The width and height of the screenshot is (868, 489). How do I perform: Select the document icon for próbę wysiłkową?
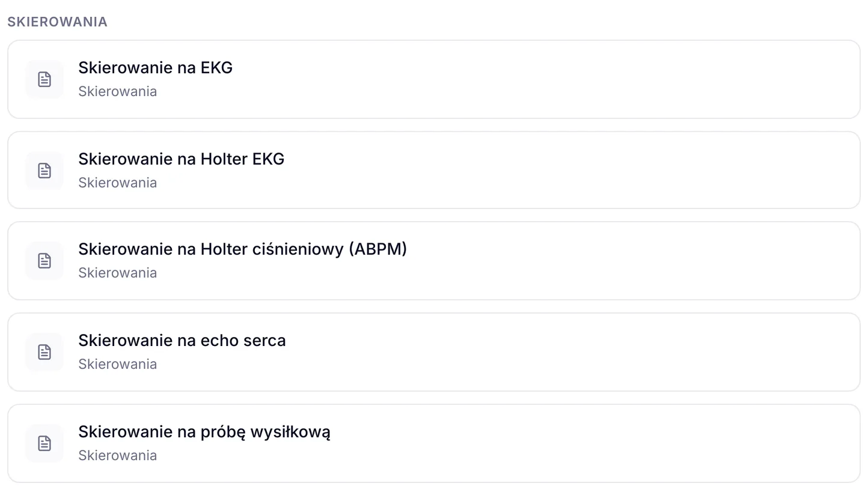[x=44, y=443]
